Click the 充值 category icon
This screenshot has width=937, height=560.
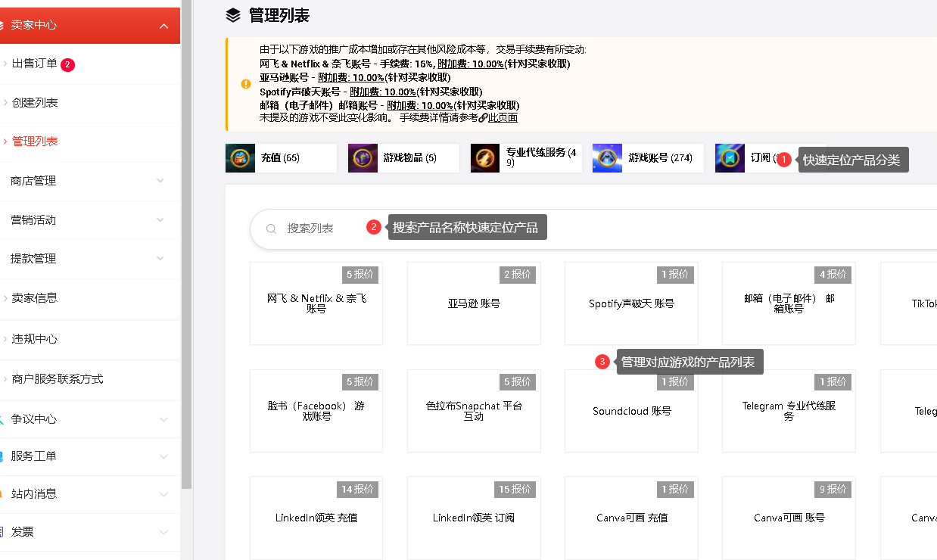coord(240,158)
